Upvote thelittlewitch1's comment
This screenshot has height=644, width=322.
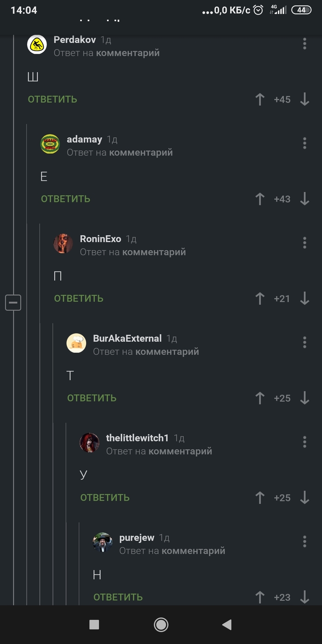[x=260, y=498]
